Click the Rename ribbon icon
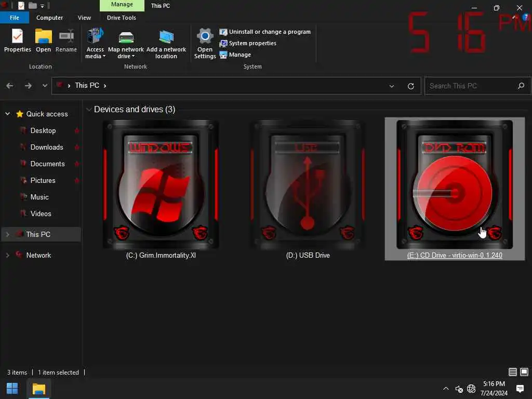 (66, 41)
